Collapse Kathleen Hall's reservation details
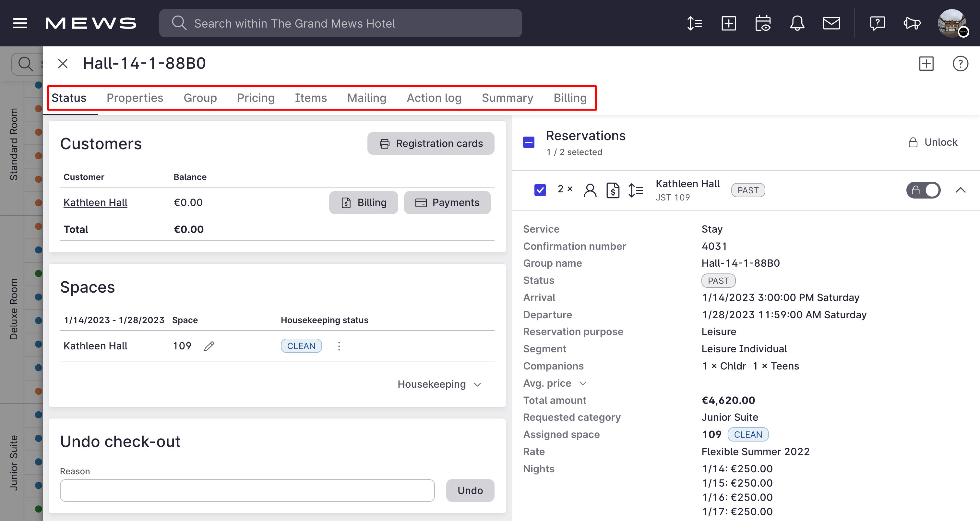Image resolution: width=980 pixels, height=521 pixels. click(x=961, y=190)
